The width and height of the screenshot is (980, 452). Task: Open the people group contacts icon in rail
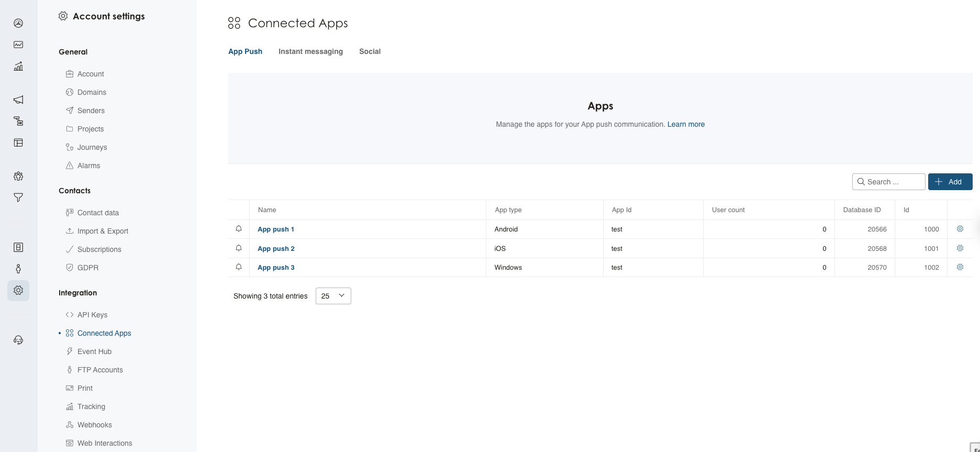[x=18, y=176]
